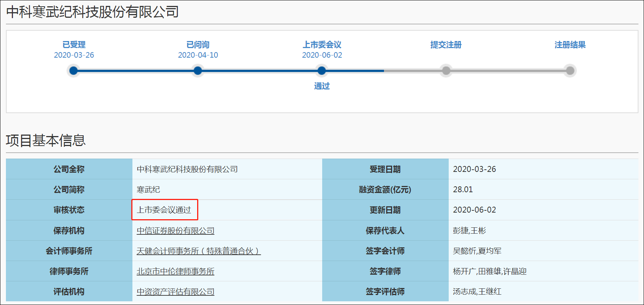Click the 28.01 financing amount value
The height and width of the screenshot is (305, 644).
[463, 190]
